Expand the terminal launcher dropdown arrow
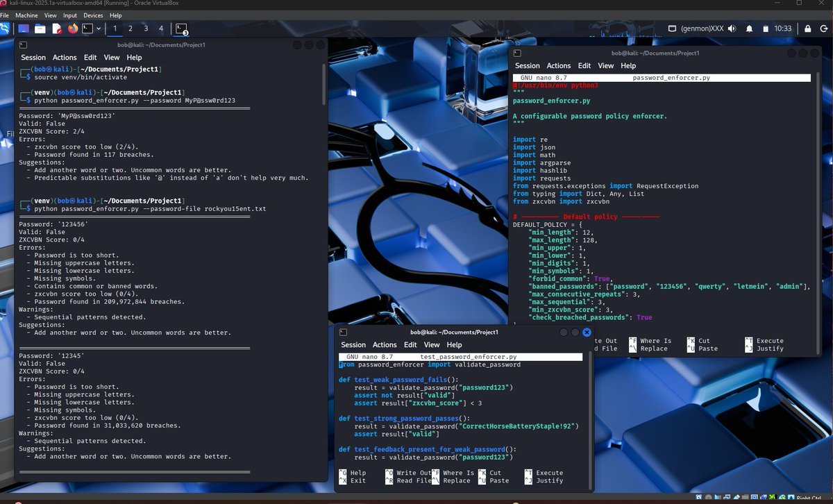 point(99,28)
